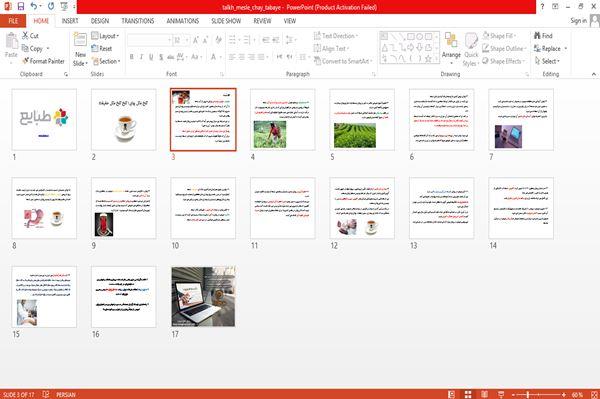Viewport: 600px width, 399px height.
Task: Click the Paste button
Action: [x=11, y=45]
